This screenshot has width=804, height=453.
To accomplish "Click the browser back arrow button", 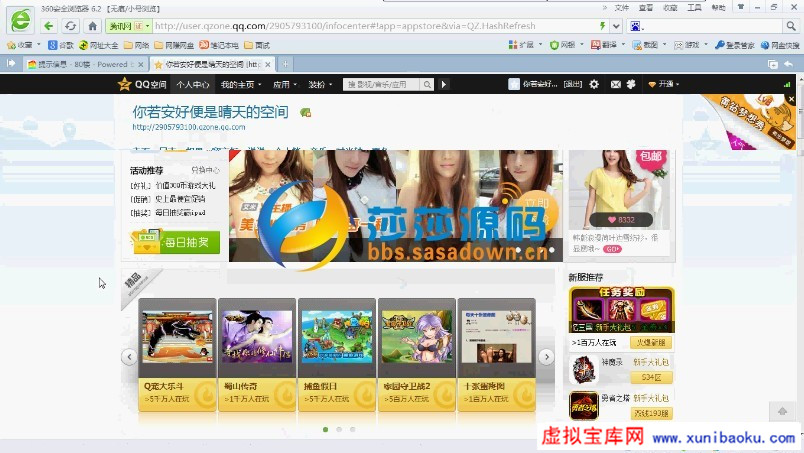I will coord(48,26).
